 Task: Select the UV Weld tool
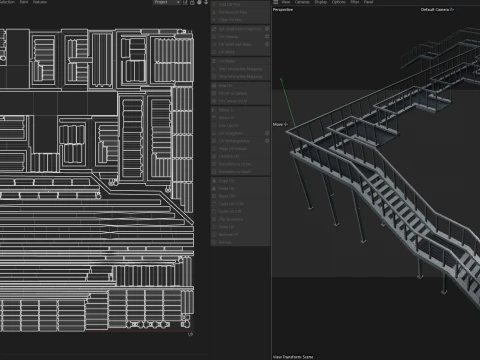[x=240, y=52]
